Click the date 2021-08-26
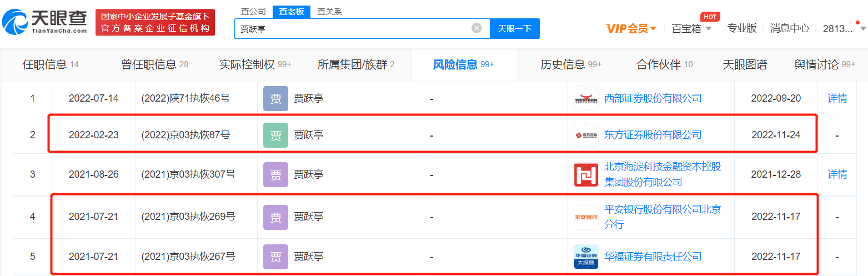868x276 pixels. coord(93,174)
